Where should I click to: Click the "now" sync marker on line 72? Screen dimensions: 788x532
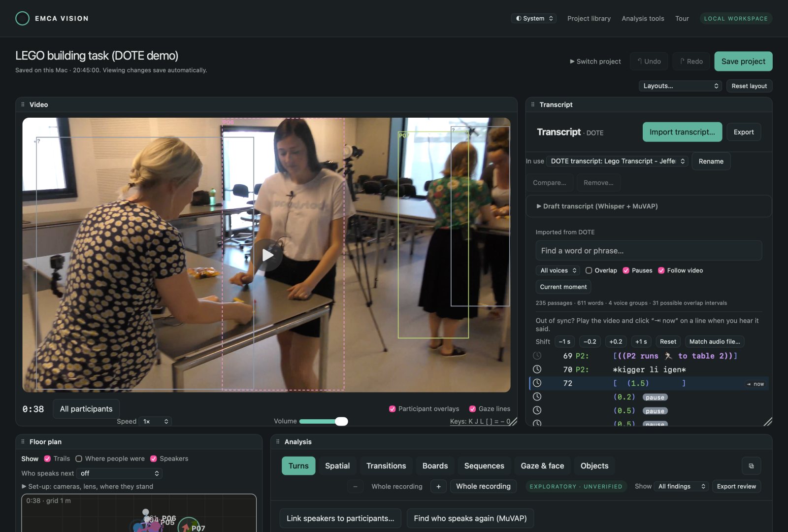click(x=755, y=384)
